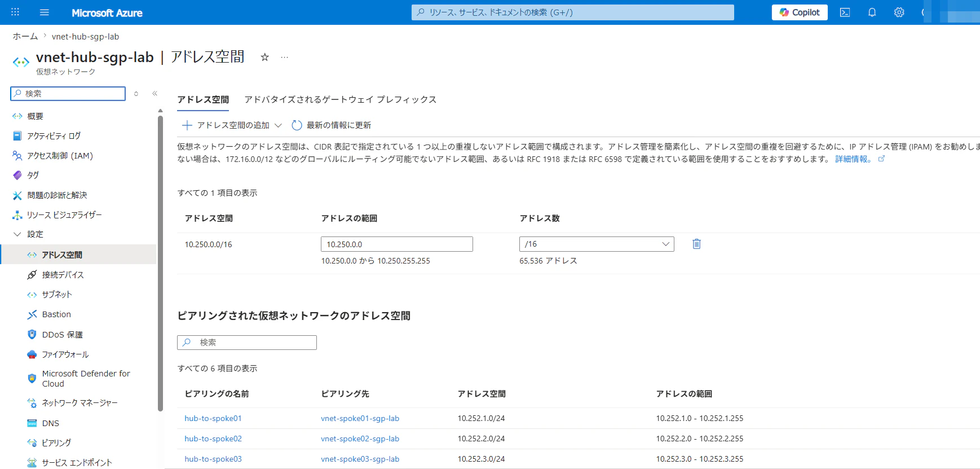The image size is (980, 469).
Task: Click the sidebar vertical scrollbar
Action: pyautogui.click(x=161, y=262)
